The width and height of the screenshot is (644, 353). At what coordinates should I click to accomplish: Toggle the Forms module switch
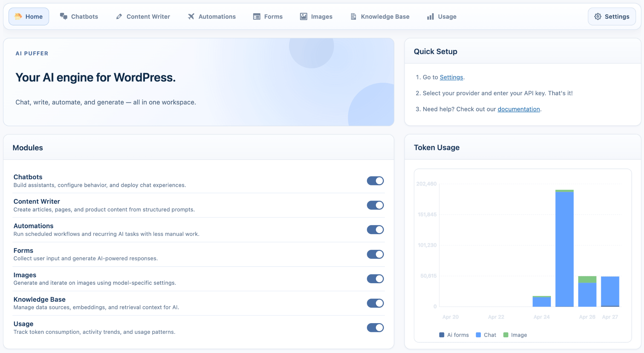pyautogui.click(x=375, y=254)
